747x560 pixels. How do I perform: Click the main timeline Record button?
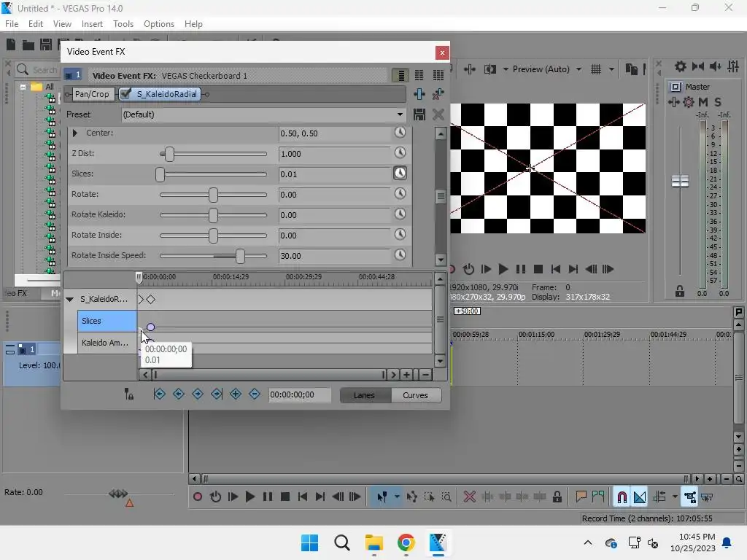(198, 497)
